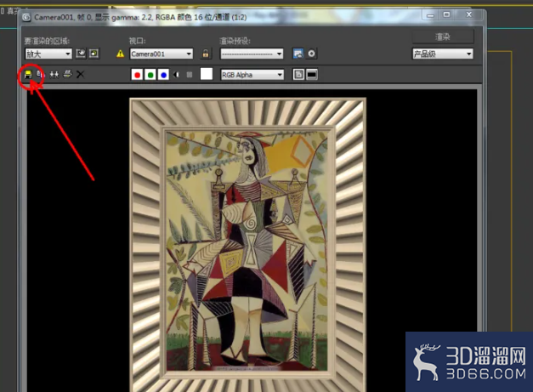Toggle the alpha channel display button

(177, 75)
